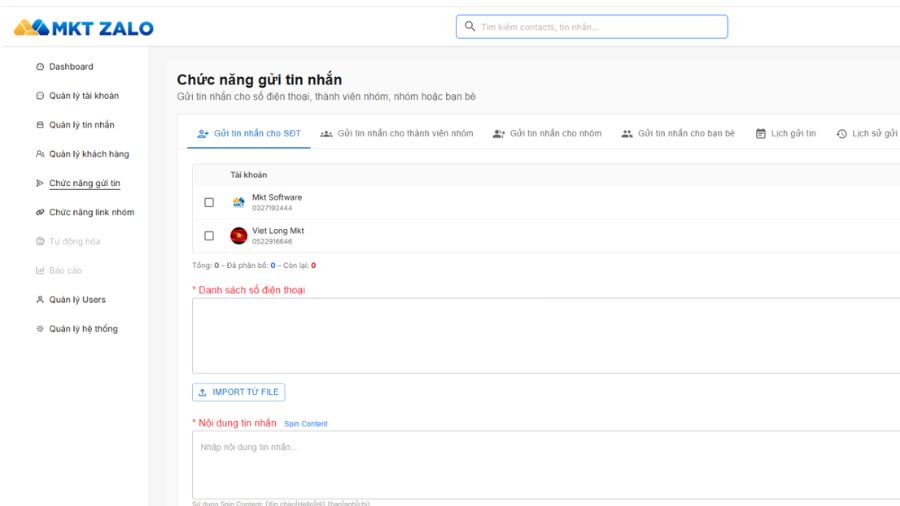Tick the Viet Long Mkt account checkbox

(209, 236)
